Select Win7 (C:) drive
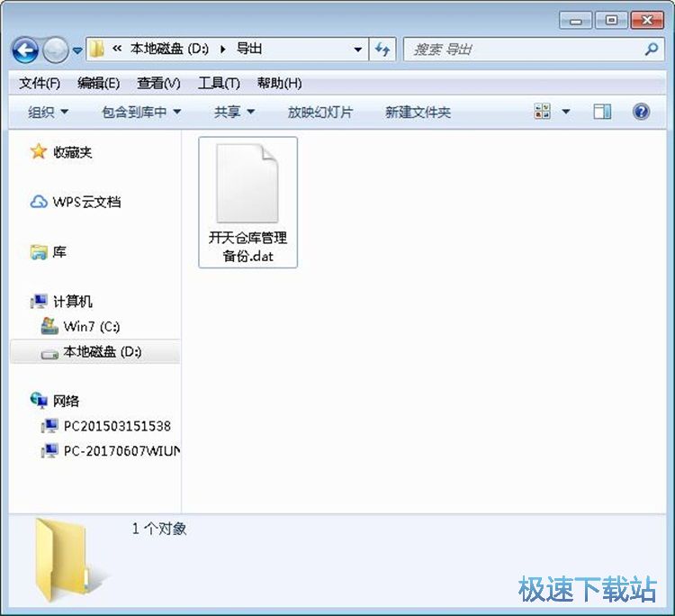This screenshot has height=616, width=675. 91,327
